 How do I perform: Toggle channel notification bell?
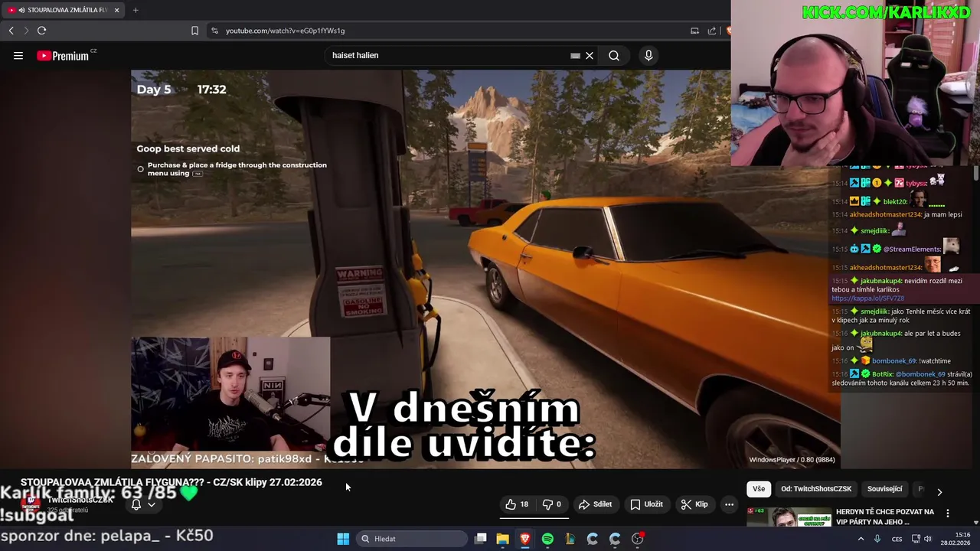click(x=136, y=504)
